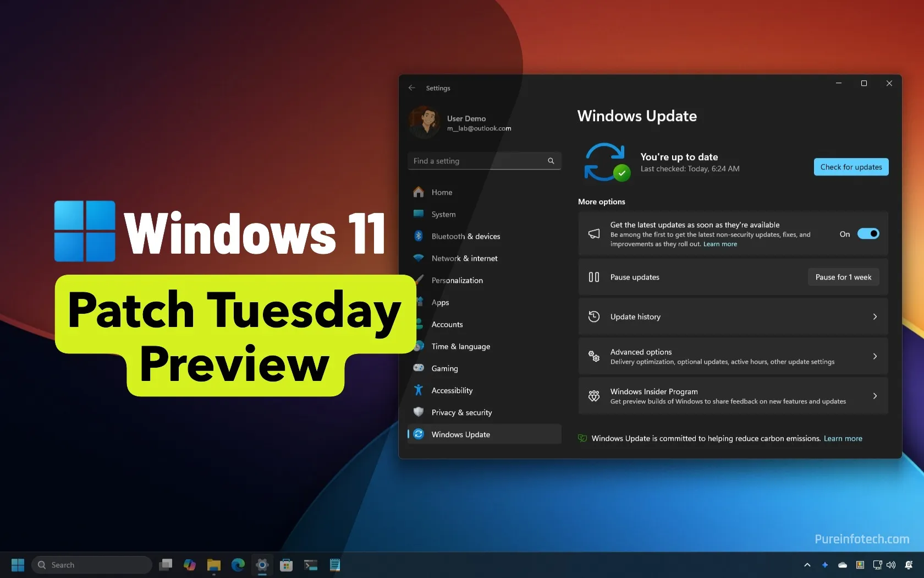Launch Copilot from the taskbar
The width and height of the screenshot is (924, 578).
pos(190,565)
